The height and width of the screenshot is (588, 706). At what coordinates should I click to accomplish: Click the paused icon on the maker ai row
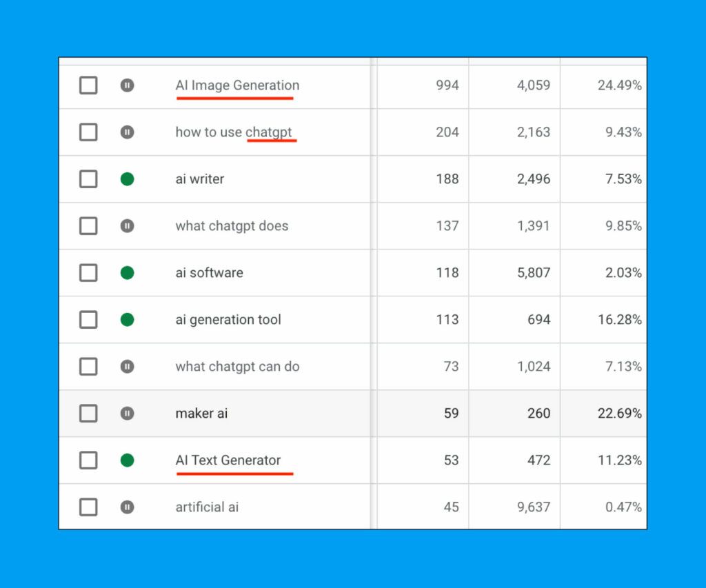coord(128,414)
